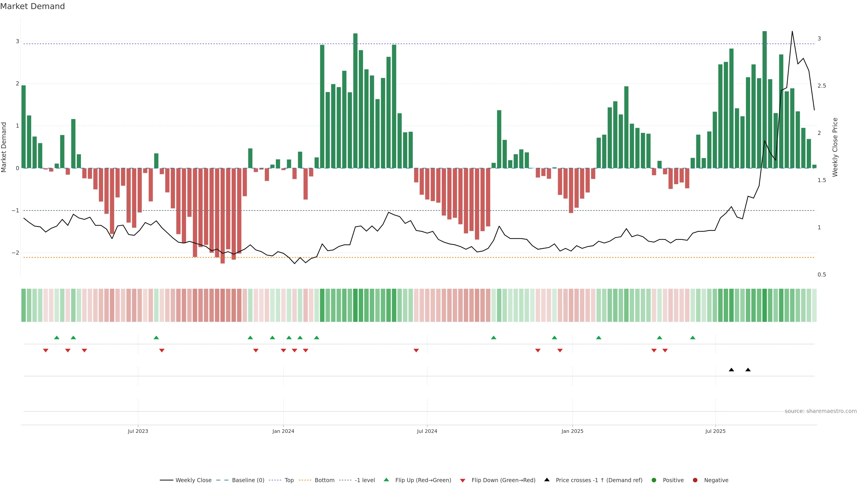Viewport: 868px width, 488px height.
Task: Click the leftmost green heatmap strip cell
Action: point(24,305)
